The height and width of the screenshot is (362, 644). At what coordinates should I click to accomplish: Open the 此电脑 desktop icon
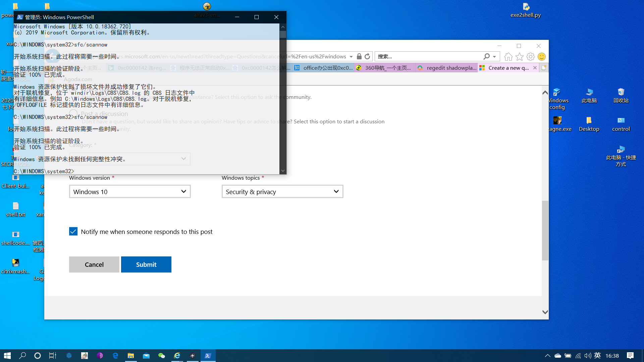point(589,96)
